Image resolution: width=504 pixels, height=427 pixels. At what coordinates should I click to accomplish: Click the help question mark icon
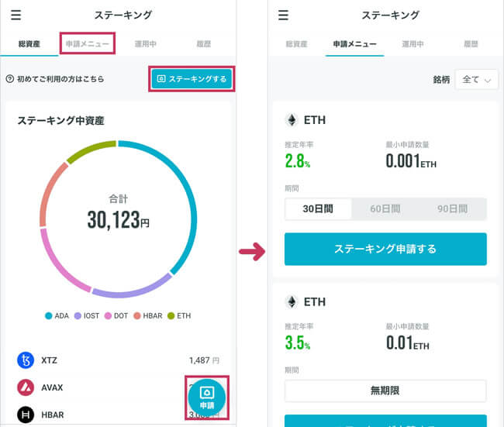tap(10, 79)
